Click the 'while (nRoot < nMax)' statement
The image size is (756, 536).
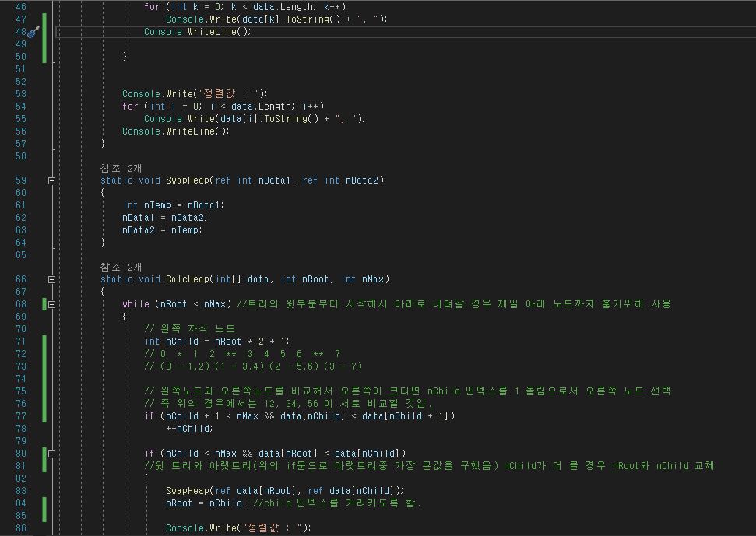point(177,304)
